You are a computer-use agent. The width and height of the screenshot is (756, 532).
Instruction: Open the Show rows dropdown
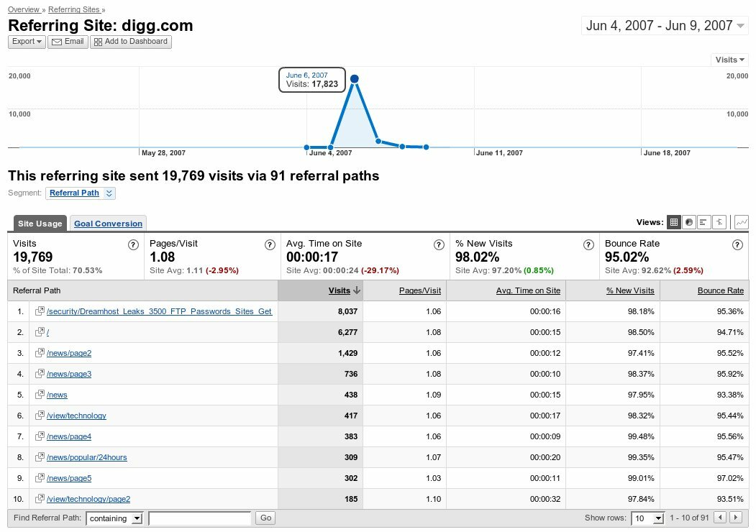(x=648, y=518)
